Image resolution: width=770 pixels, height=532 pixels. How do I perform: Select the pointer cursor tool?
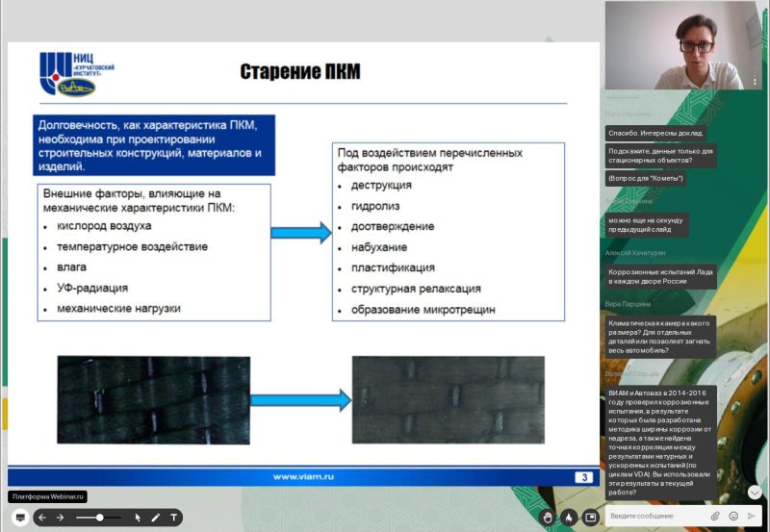coord(138,518)
